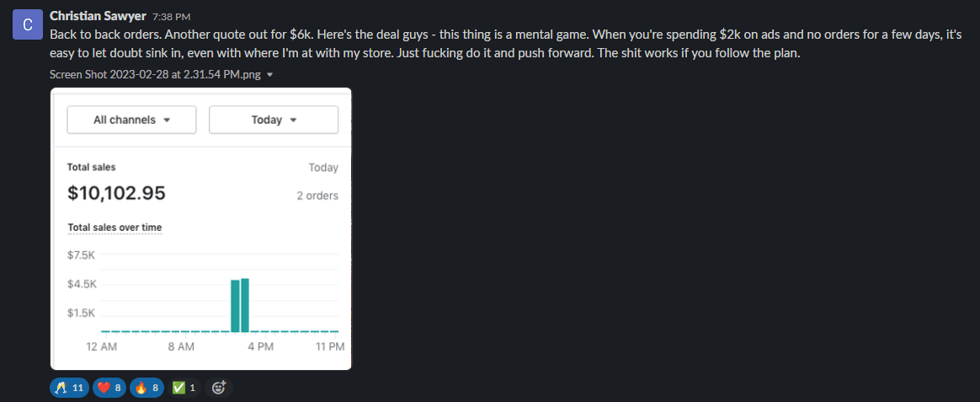The height and width of the screenshot is (402, 980).
Task: Click the Total sales over time label
Action: [x=115, y=227]
